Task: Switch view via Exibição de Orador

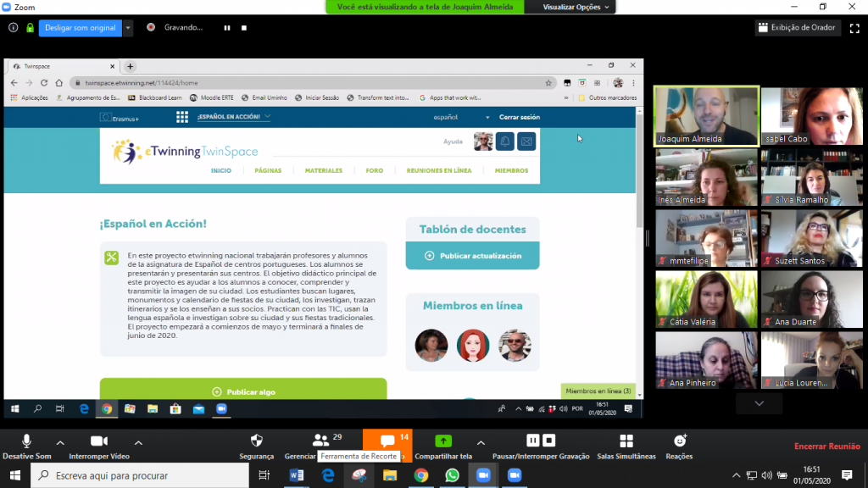Action: tap(797, 28)
